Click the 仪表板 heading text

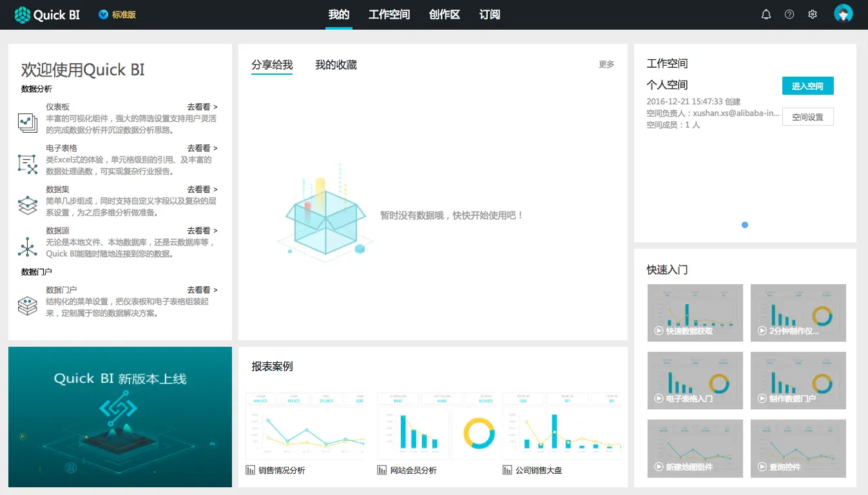(x=57, y=107)
